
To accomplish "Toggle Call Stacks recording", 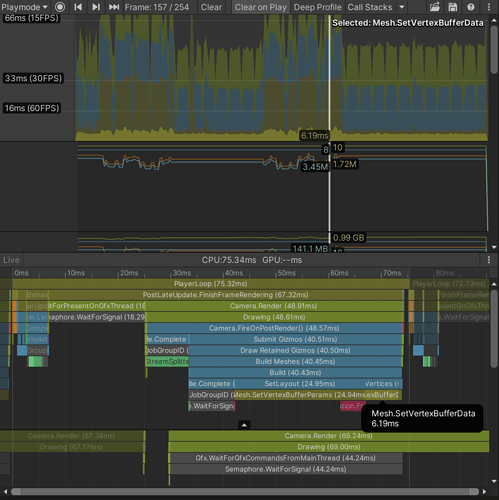I will click(x=370, y=7).
